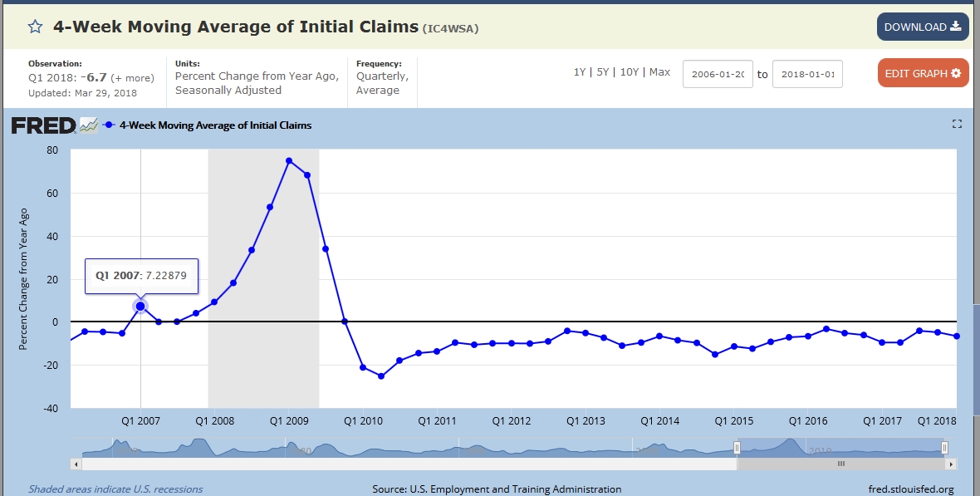The image size is (980, 496).
Task: Expand the '(+ more)' observations link
Action: pyautogui.click(x=132, y=78)
